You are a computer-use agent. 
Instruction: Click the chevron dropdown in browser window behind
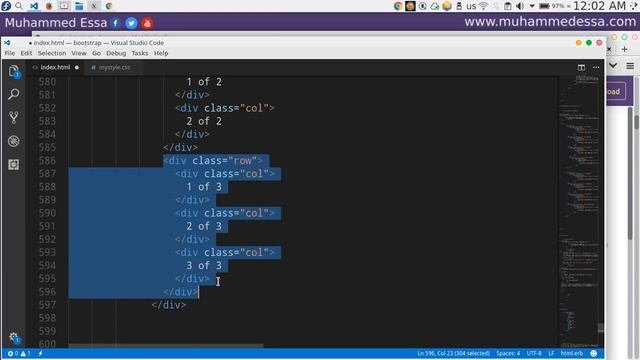[x=613, y=65]
